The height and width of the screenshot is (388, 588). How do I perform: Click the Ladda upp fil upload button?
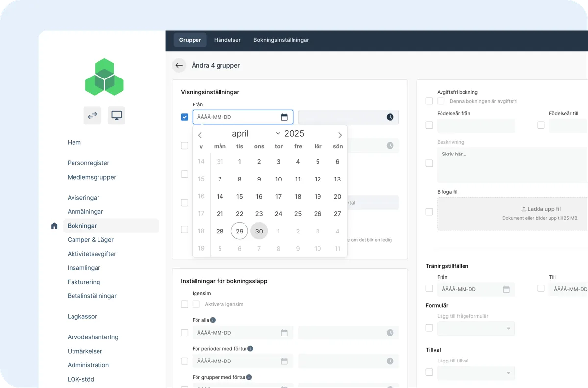540,209
